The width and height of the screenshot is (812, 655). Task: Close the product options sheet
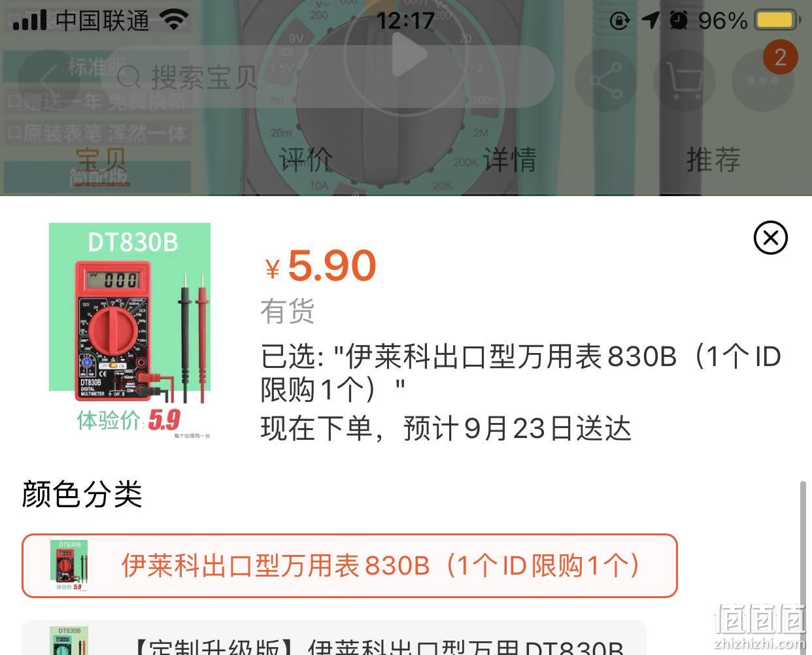click(x=770, y=238)
